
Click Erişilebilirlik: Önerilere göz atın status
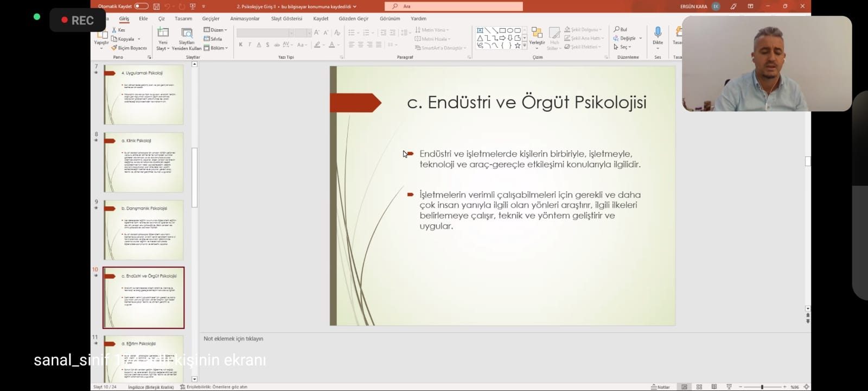click(214, 387)
